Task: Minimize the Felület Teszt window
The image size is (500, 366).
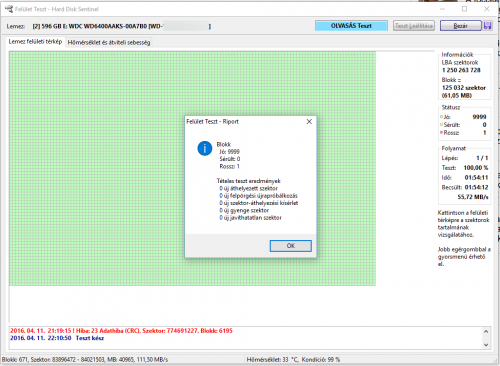Action: (442, 9)
